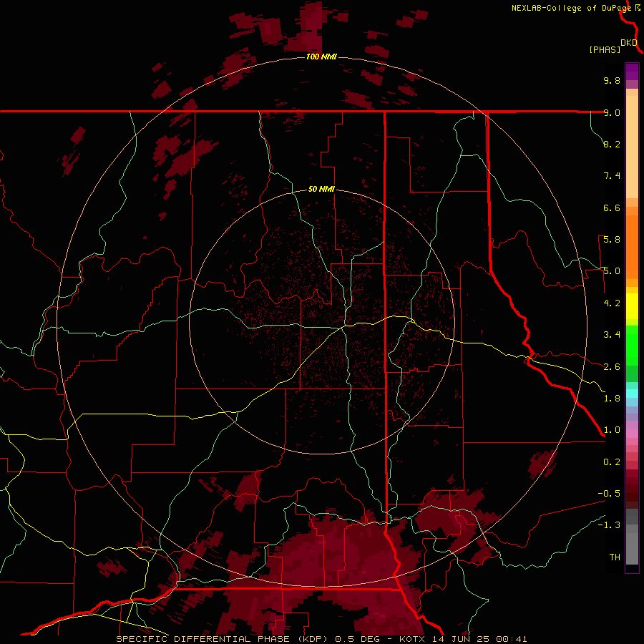The image size is (644, 644).
Task: Pick the pale peach color bar segment near 8.2
Action: click(x=632, y=147)
